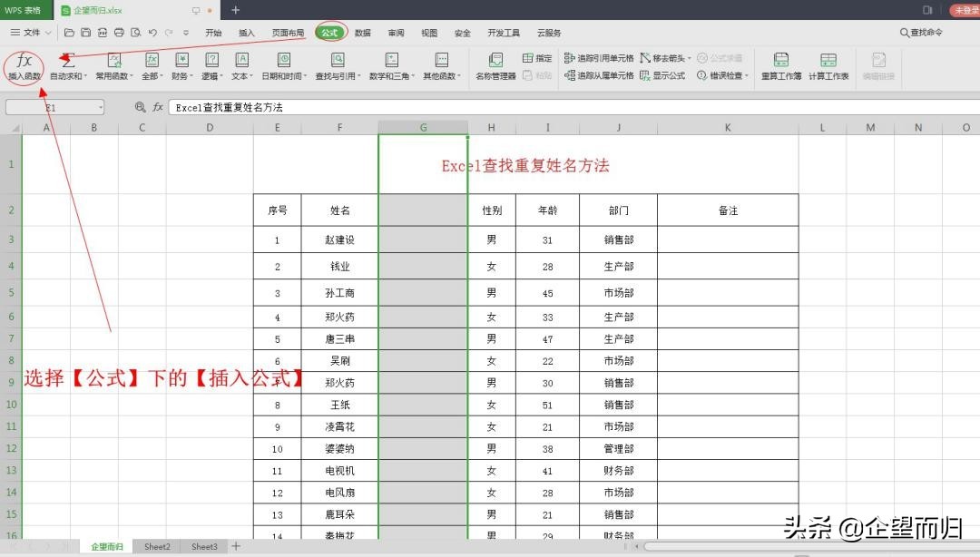The height and width of the screenshot is (557, 980).
Task: Click 计算工作表
Action: 828,66
